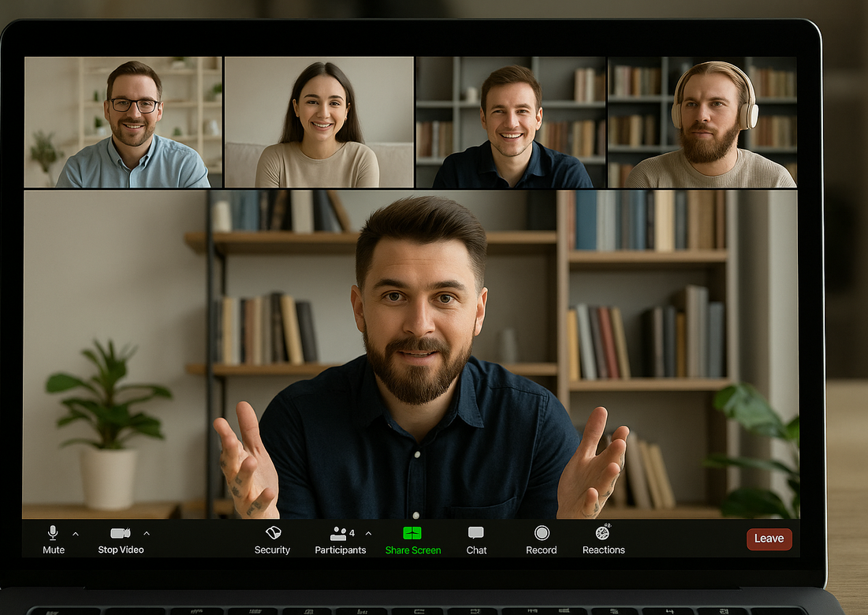The height and width of the screenshot is (615, 868).
Task: Click the Security text label
Action: coord(272,550)
